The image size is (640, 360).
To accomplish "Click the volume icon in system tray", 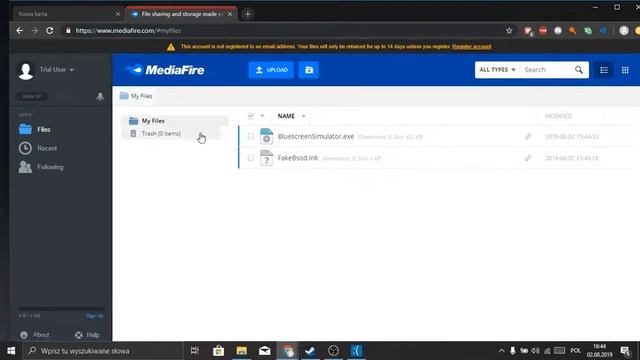I will [536, 351].
